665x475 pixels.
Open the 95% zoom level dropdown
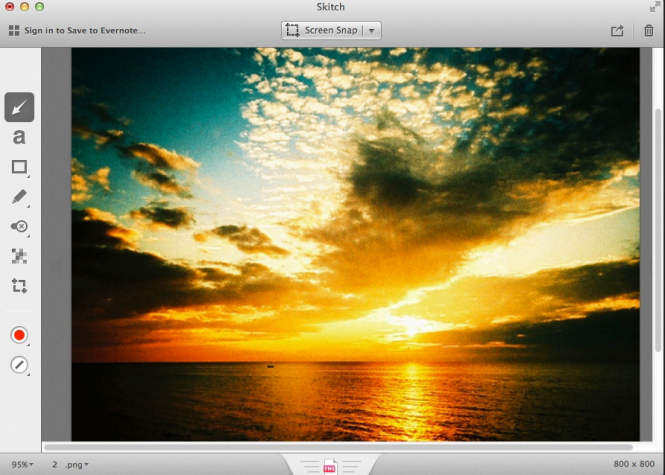22,464
